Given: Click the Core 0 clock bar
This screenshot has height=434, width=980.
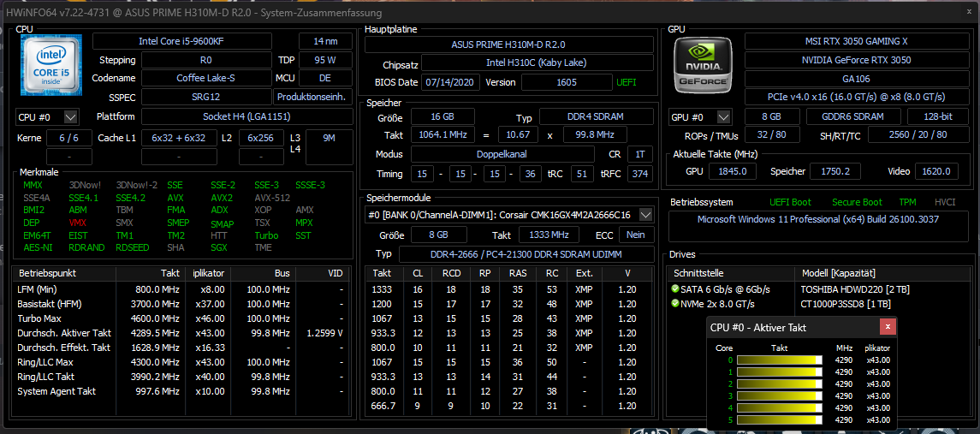Looking at the screenshot, I should click(x=780, y=360).
